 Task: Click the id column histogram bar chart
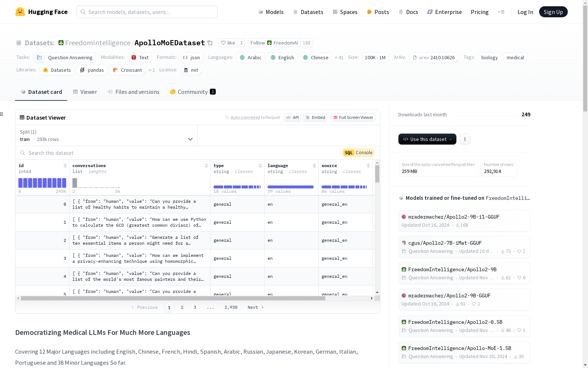42,183
